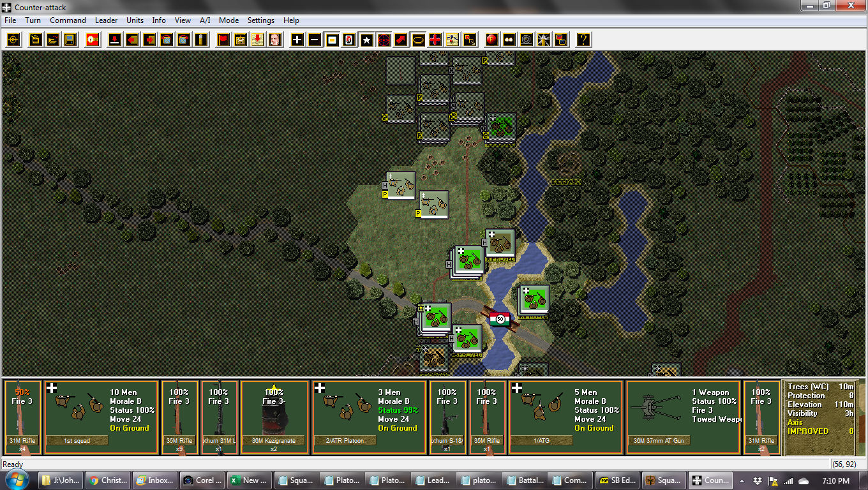Click the 'Trees (WC)' terrain info label
868x490 pixels.
tap(807, 387)
